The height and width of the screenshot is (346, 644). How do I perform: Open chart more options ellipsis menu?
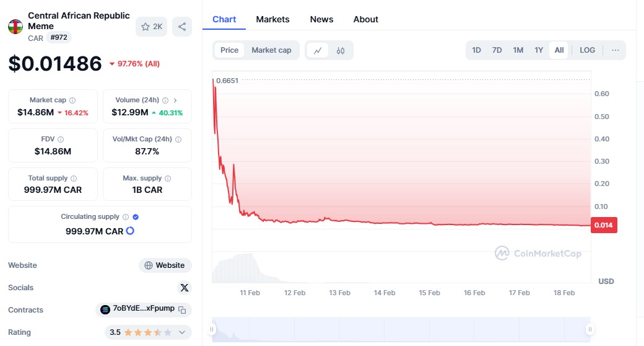pyautogui.click(x=615, y=50)
